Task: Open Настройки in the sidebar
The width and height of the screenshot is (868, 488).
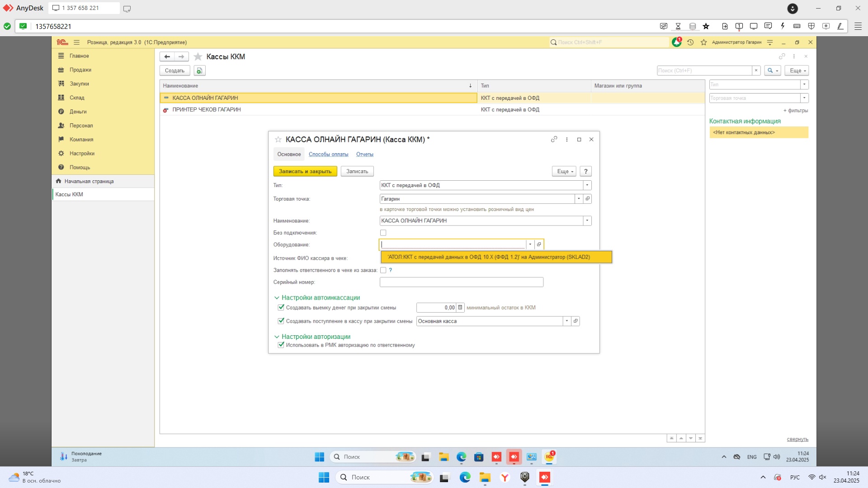Action: (82, 154)
